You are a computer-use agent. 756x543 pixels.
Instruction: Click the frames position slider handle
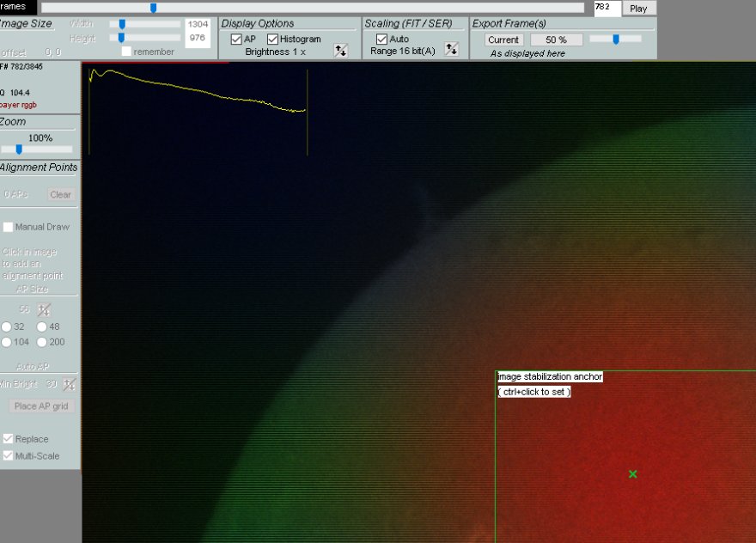point(153,8)
